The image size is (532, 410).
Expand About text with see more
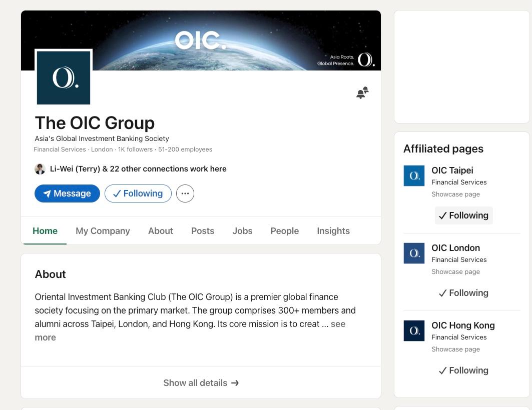(338, 324)
